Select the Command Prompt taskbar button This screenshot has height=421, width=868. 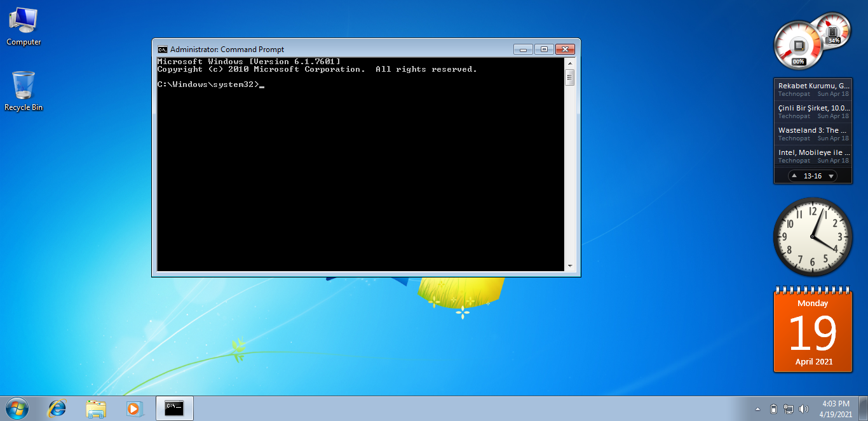(174, 408)
